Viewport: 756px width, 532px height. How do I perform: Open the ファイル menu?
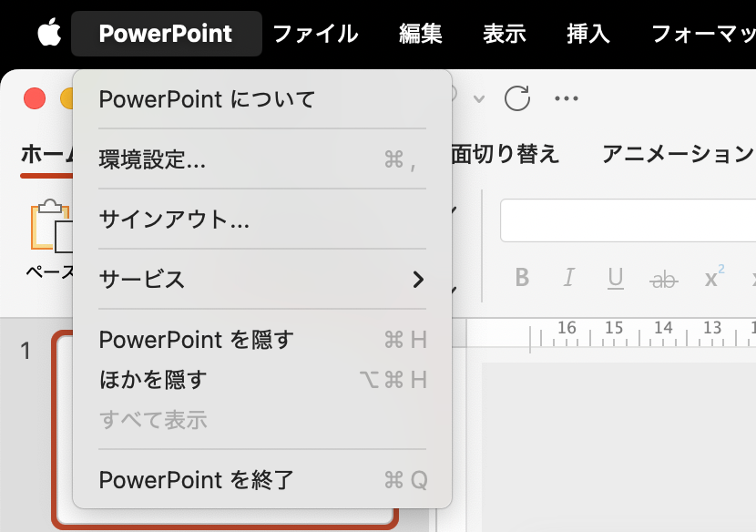pyautogui.click(x=316, y=34)
